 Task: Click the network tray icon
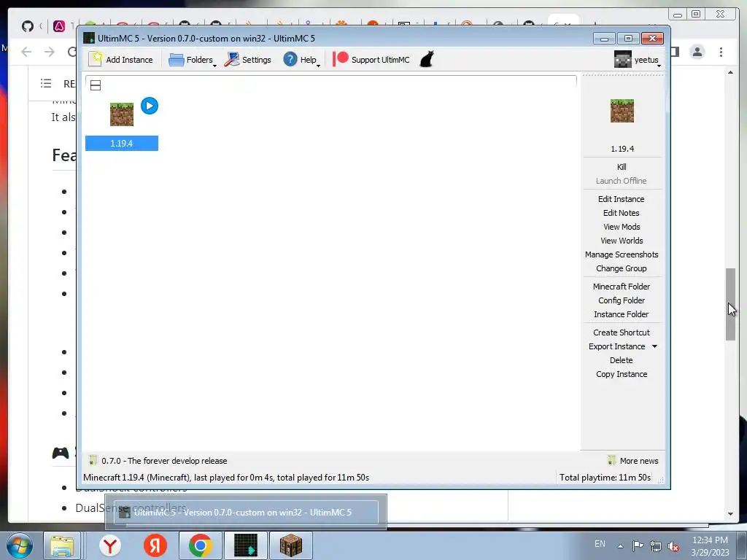click(x=656, y=546)
